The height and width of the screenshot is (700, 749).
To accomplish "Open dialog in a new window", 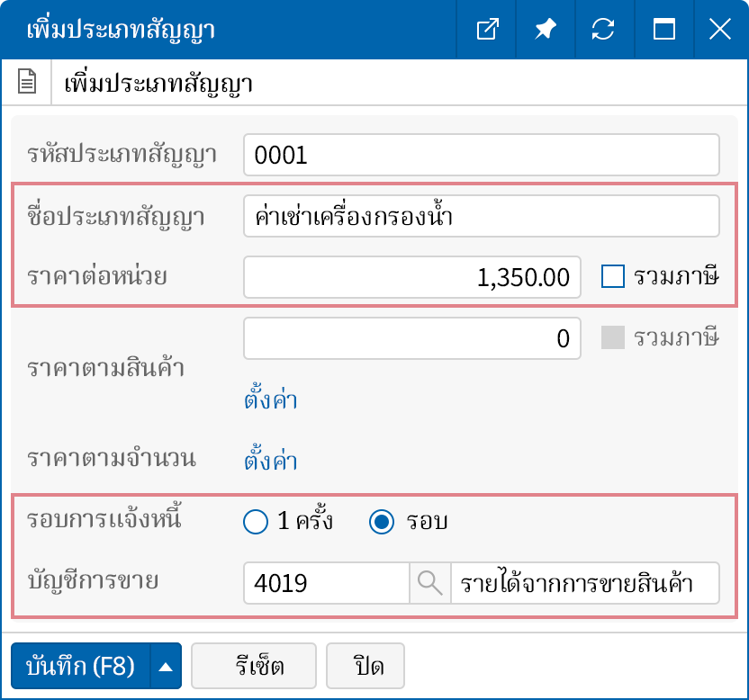I will pos(486,30).
